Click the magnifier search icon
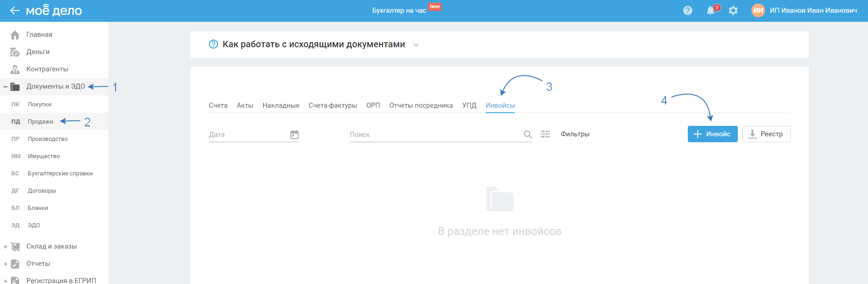868x284 pixels. tap(528, 135)
